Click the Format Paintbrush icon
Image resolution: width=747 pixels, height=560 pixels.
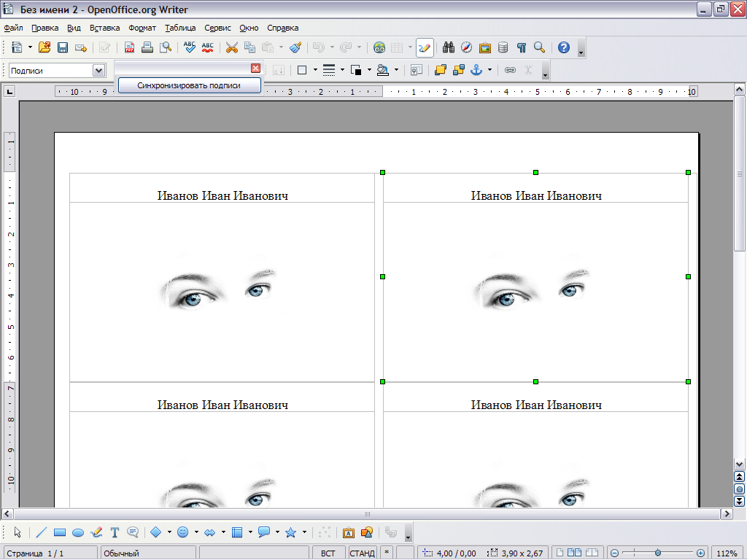(x=295, y=47)
